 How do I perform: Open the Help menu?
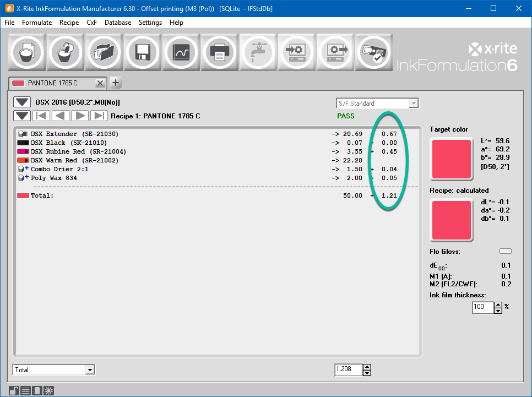[176, 23]
